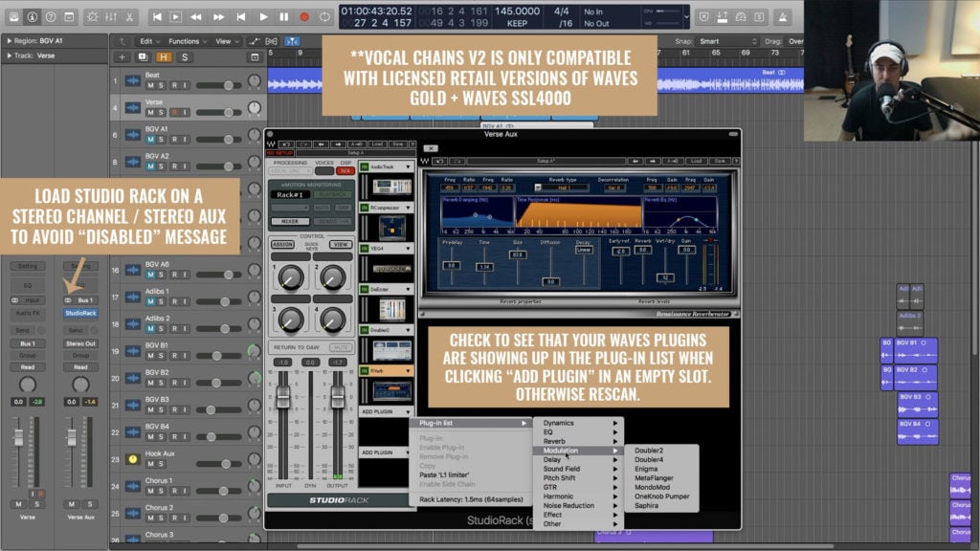Toggle Cycle mode in the transport
This screenshot has width=980, height=551.
pyautogui.click(x=325, y=17)
